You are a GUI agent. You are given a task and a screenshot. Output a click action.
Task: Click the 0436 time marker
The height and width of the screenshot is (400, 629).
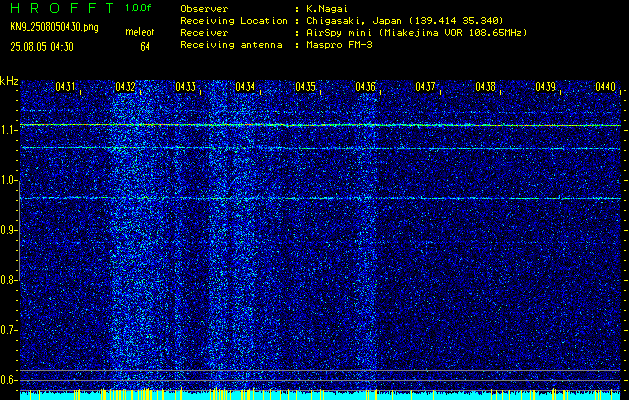click(x=365, y=86)
